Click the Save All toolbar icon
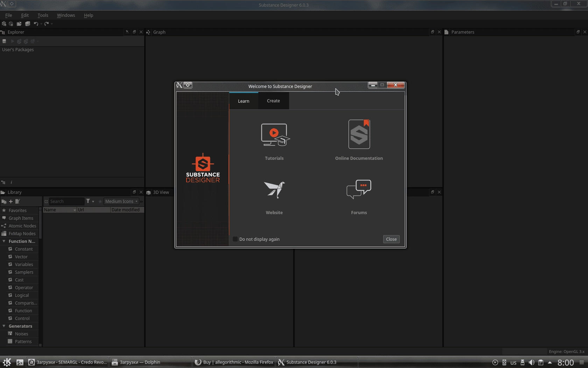Image resolution: width=588 pixels, height=368 pixels. click(x=28, y=24)
